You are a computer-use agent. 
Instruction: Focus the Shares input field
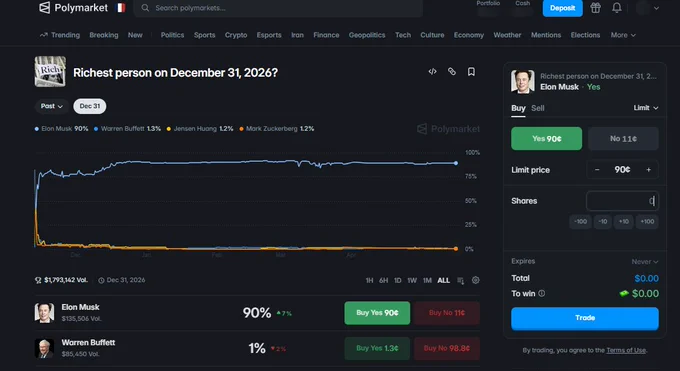(x=622, y=201)
